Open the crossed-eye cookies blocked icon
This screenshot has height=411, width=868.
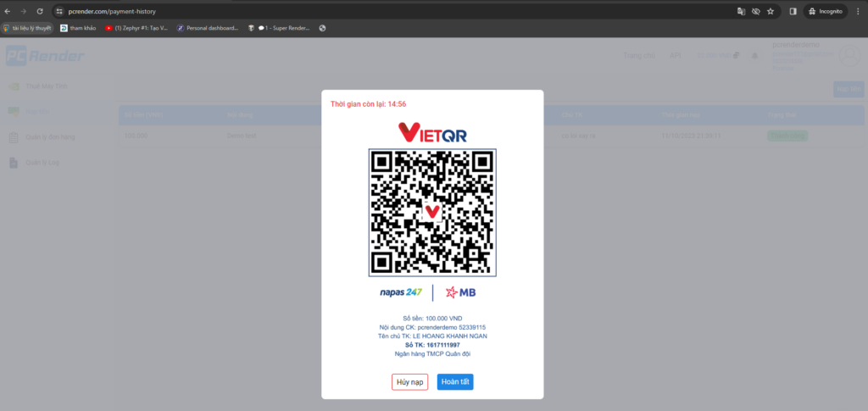(756, 11)
